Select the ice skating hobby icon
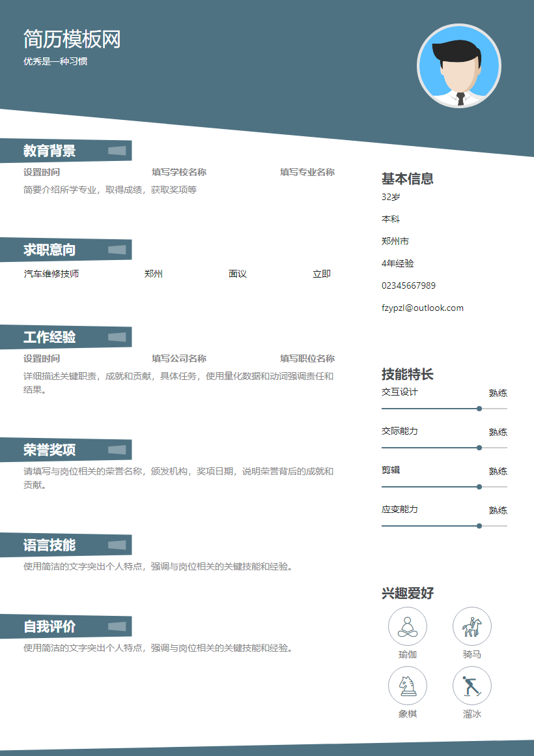Viewport: 534px width, 756px height. click(471, 686)
